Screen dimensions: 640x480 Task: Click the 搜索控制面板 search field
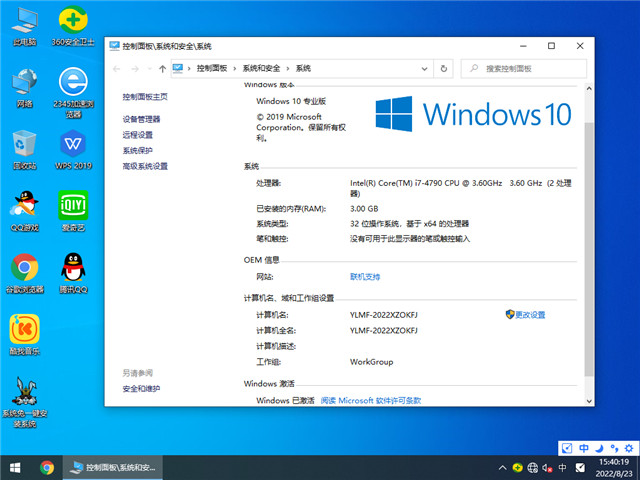(x=524, y=69)
